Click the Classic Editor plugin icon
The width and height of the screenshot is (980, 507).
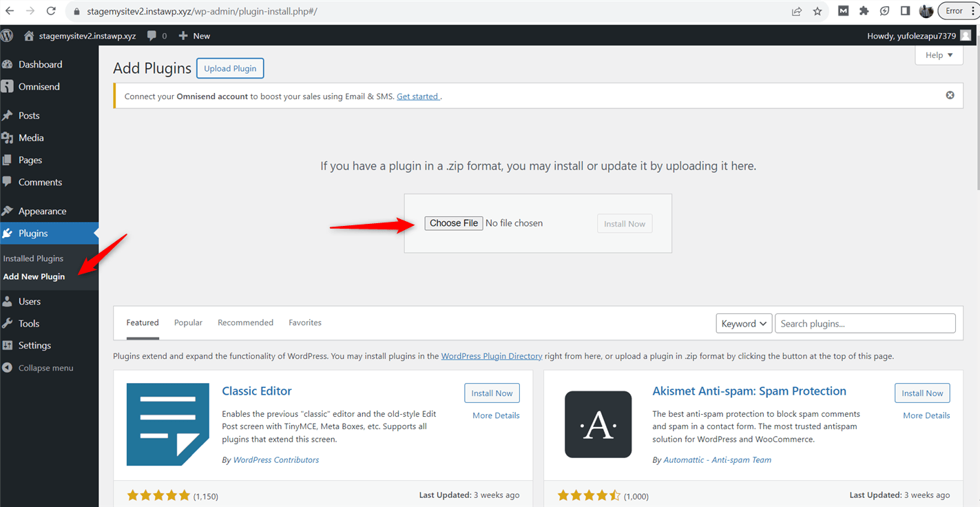point(167,424)
